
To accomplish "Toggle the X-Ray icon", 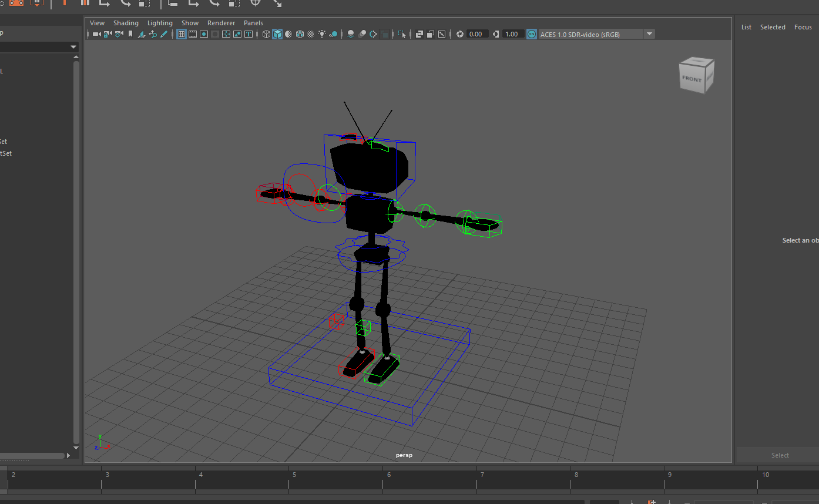I will [x=419, y=34].
